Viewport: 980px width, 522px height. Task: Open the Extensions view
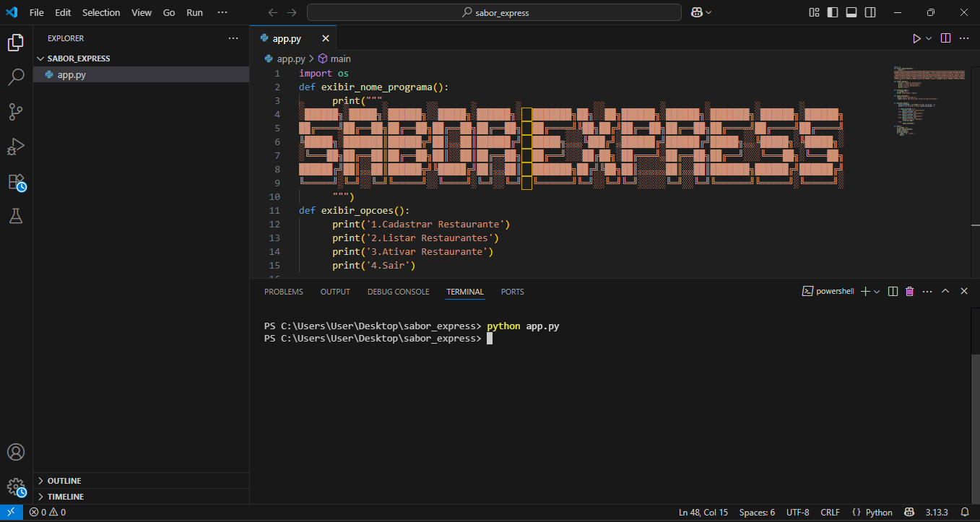pos(16,181)
